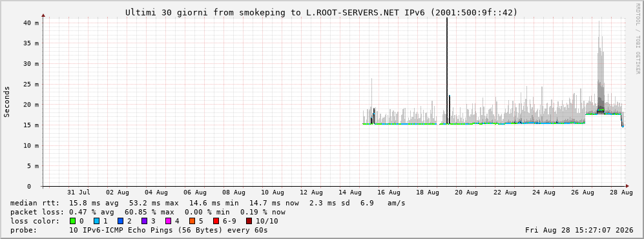Click the 15 m y-axis label
644x239 pixels.
click(x=31, y=125)
